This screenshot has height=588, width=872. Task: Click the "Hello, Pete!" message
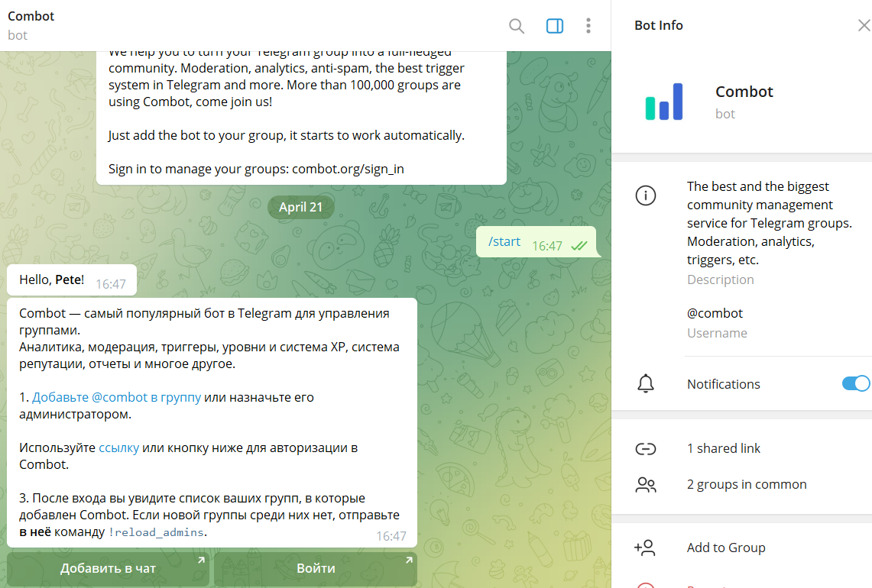coord(71,280)
